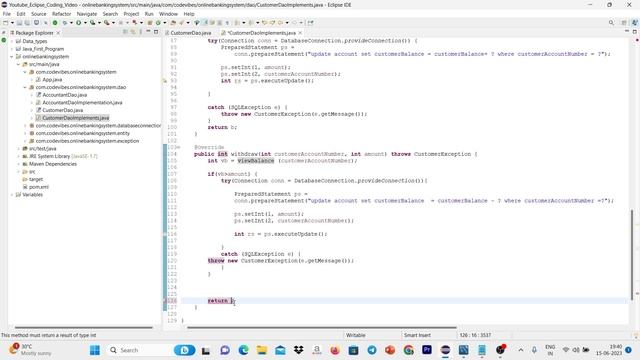Click the Save All toolbar icon
This screenshot has height=360, width=640.
point(27,23)
